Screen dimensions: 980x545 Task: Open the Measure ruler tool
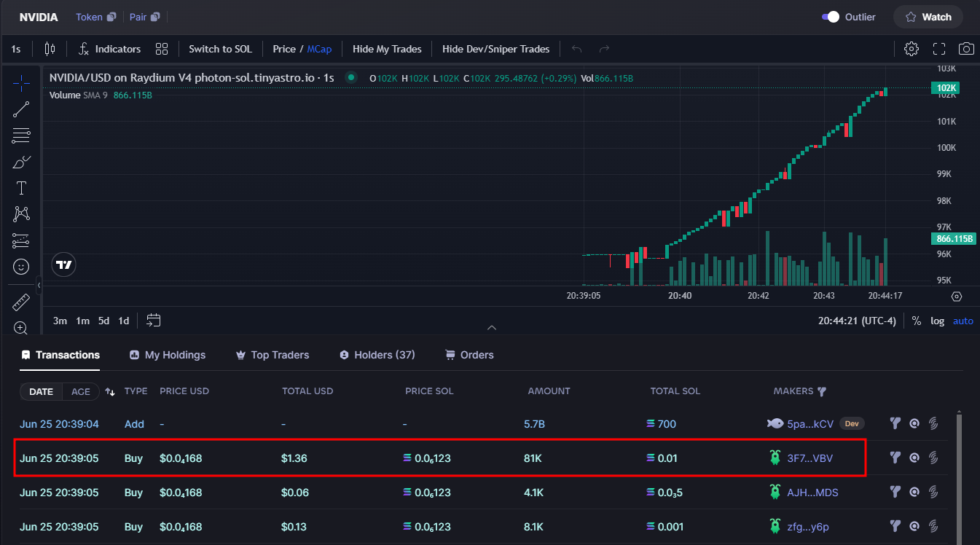[x=21, y=301]
